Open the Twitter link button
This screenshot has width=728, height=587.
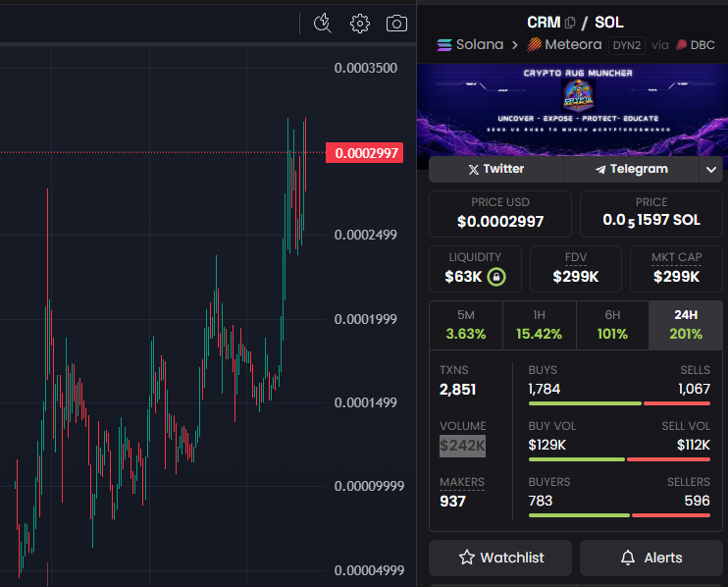coord(495,169)
